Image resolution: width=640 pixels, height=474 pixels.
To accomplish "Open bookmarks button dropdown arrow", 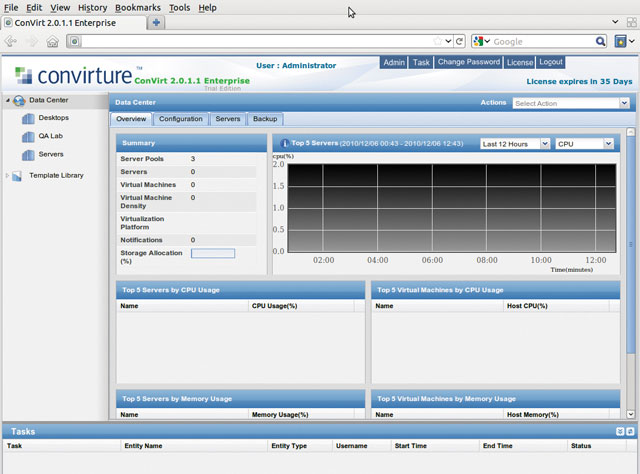I will coord(632,41).
